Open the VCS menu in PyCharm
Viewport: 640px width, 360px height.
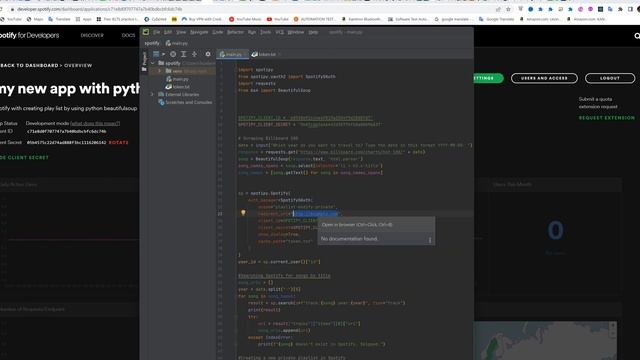[279, 32]
